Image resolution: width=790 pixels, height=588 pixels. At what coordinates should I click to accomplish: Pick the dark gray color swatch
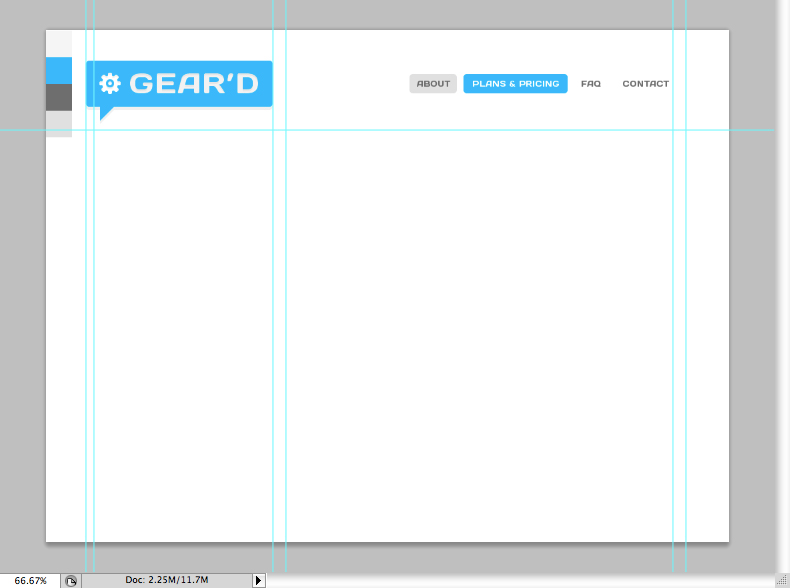(x=59, y=97)
